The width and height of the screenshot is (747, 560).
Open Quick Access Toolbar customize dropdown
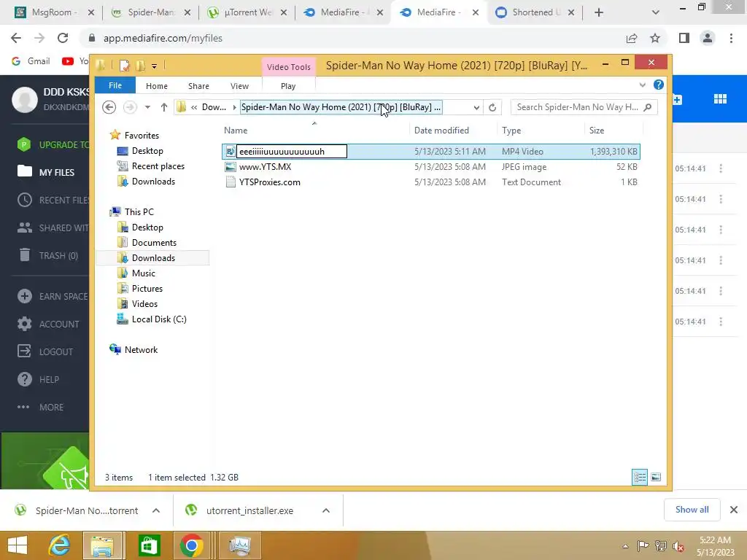[x=155, y=66]
